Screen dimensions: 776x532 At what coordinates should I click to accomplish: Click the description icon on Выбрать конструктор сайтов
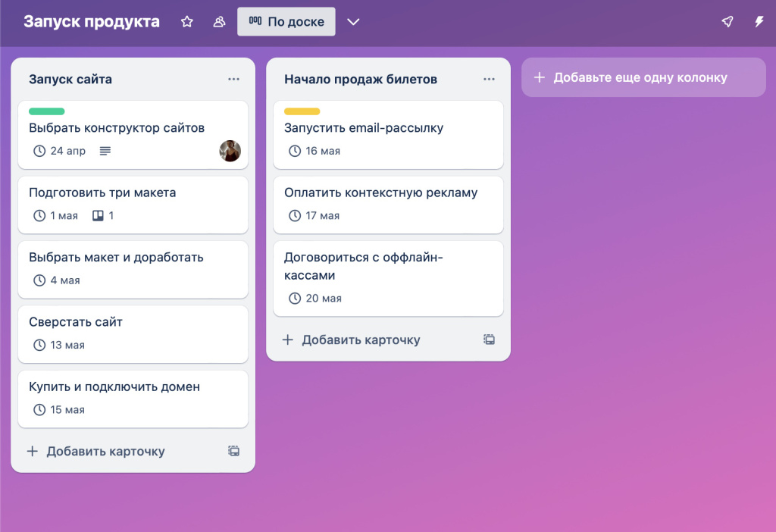[105, 151]
